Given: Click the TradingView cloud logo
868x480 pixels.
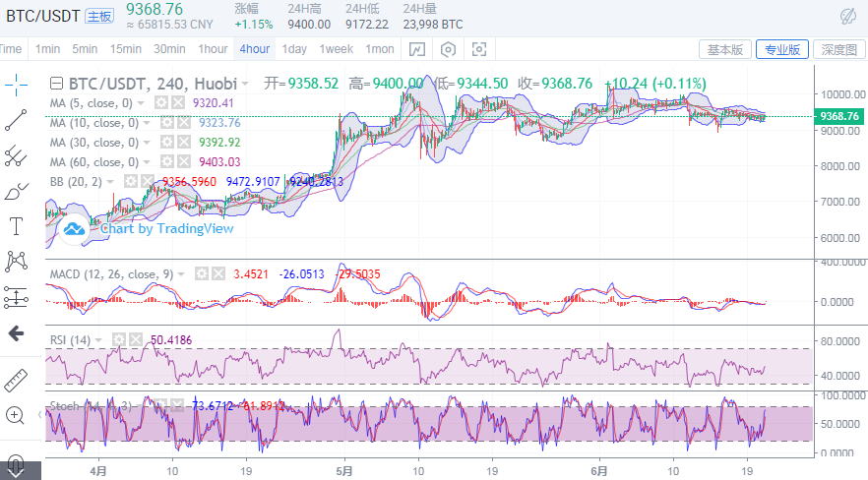Looking at the screenshot, I should [74, 229].
